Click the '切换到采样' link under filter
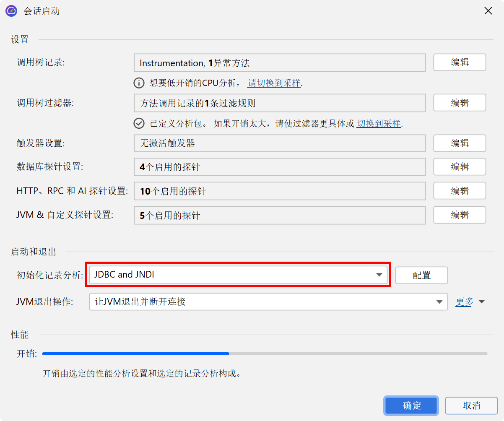 (x=379, y=123)
